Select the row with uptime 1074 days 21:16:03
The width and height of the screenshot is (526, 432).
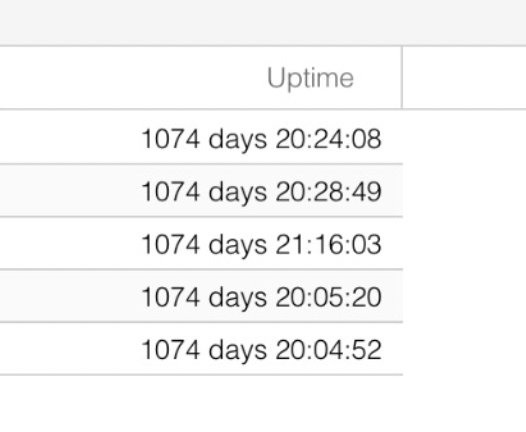[x=201, y=243]
